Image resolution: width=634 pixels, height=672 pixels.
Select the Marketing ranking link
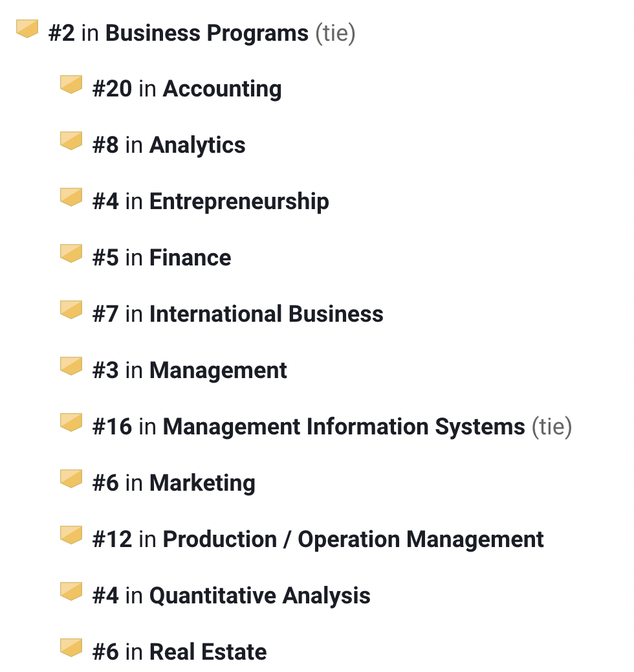click(202, 484)
